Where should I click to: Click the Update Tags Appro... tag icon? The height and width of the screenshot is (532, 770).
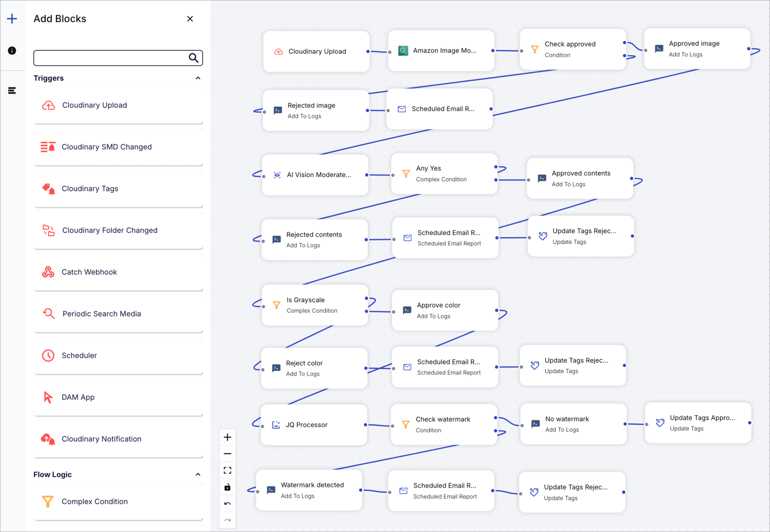[x=660, y=423]
